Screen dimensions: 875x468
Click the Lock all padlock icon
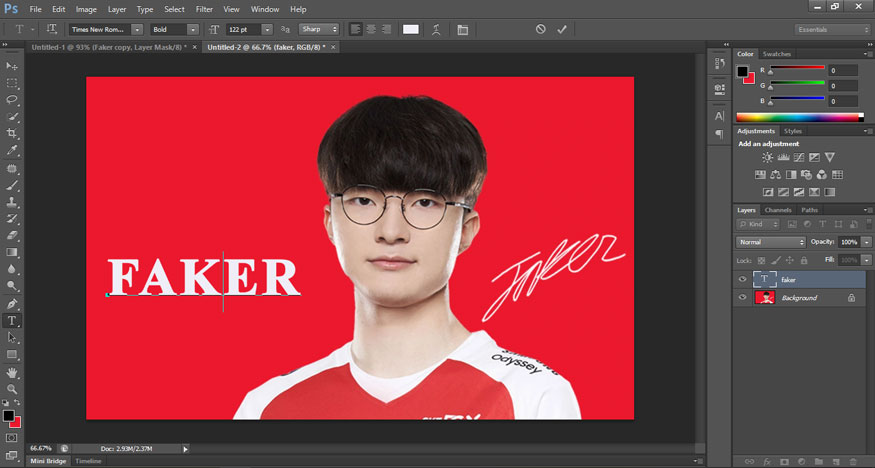click(804, 260)
